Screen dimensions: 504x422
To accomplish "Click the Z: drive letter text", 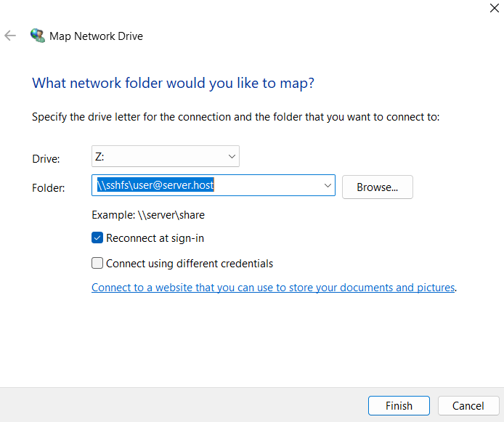I will click(x=99, y=156).
